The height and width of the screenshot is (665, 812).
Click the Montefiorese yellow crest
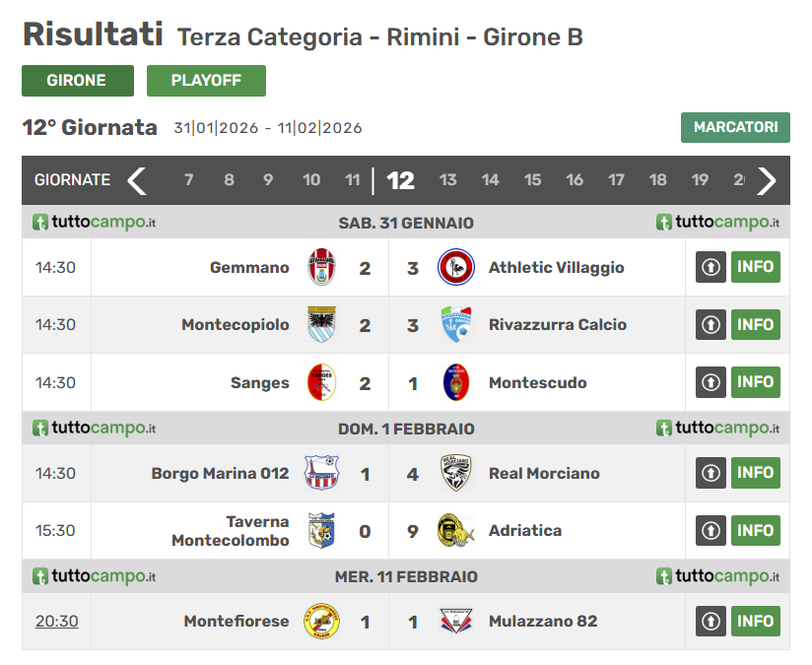pyautogui.click(x=321, y=621)
